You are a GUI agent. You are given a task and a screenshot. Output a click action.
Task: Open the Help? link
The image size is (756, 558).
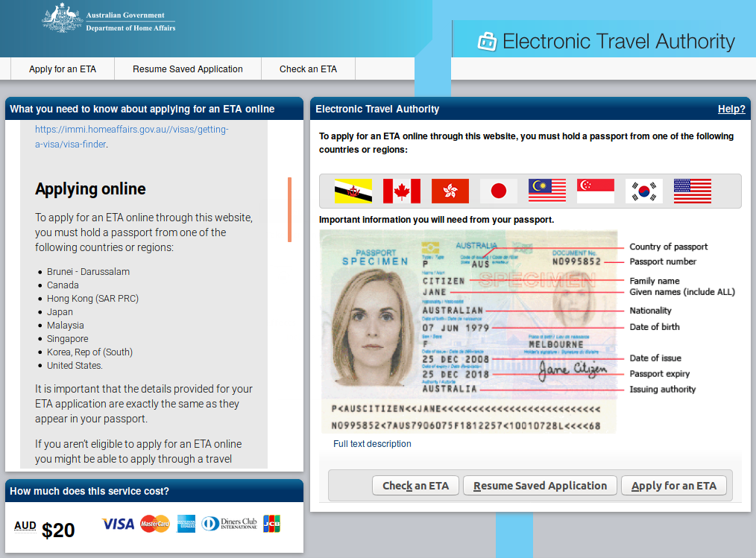(731, 109)
